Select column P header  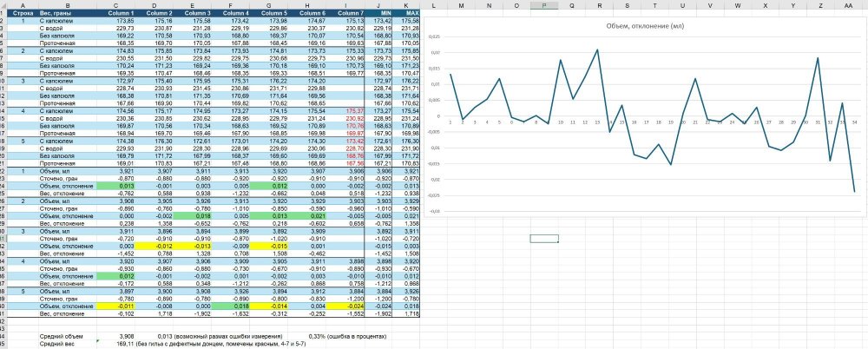(x=543, y=5)
